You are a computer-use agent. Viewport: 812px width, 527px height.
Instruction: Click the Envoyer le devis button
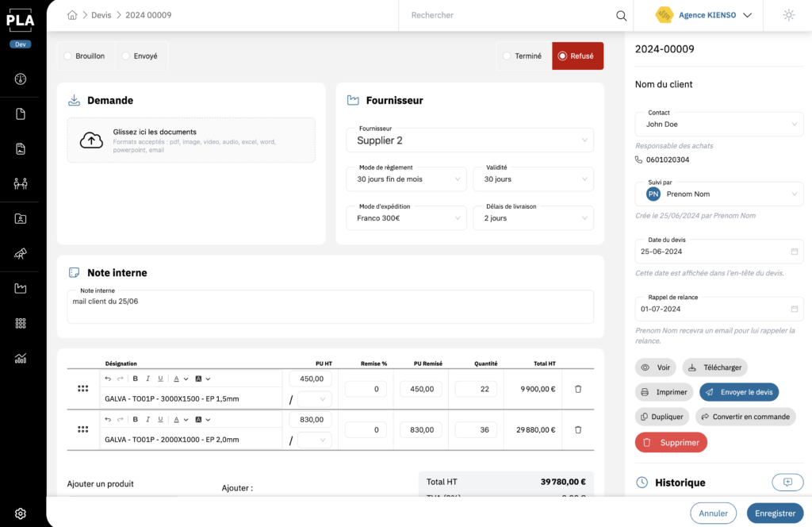click(x=738, y=392)
